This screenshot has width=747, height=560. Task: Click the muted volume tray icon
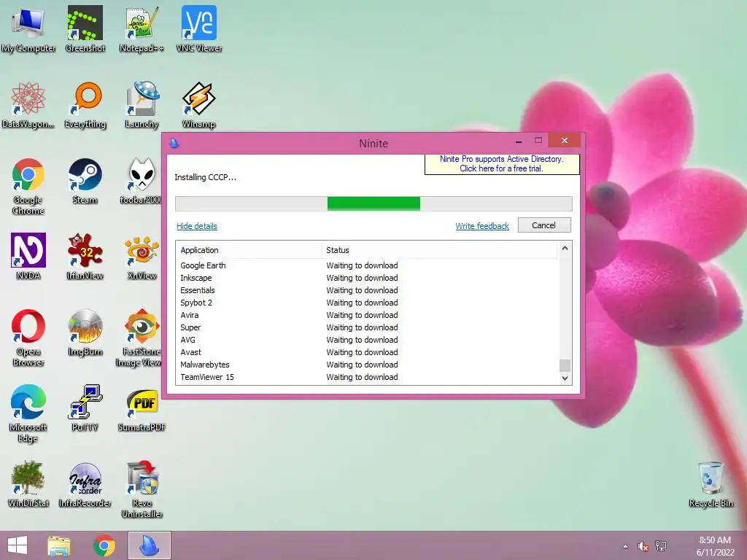point(643,546)
